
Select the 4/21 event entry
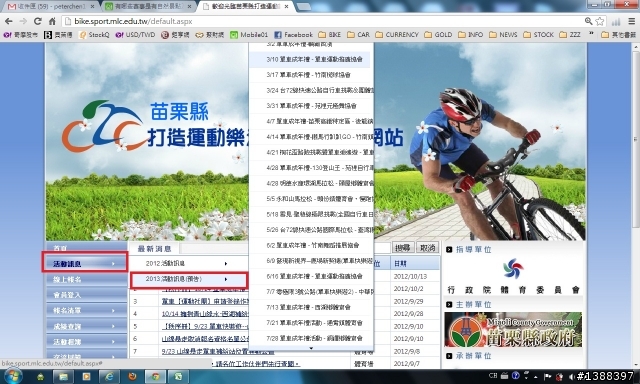[x=311, y=153]
